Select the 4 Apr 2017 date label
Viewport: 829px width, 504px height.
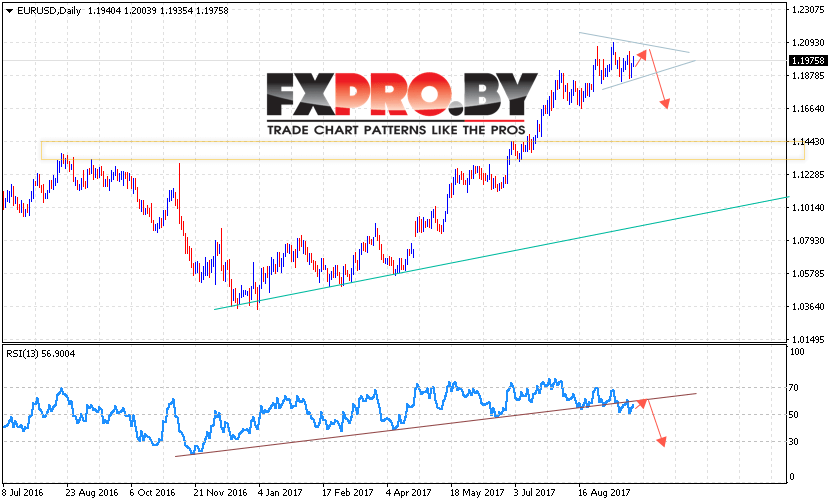point(409,492)
